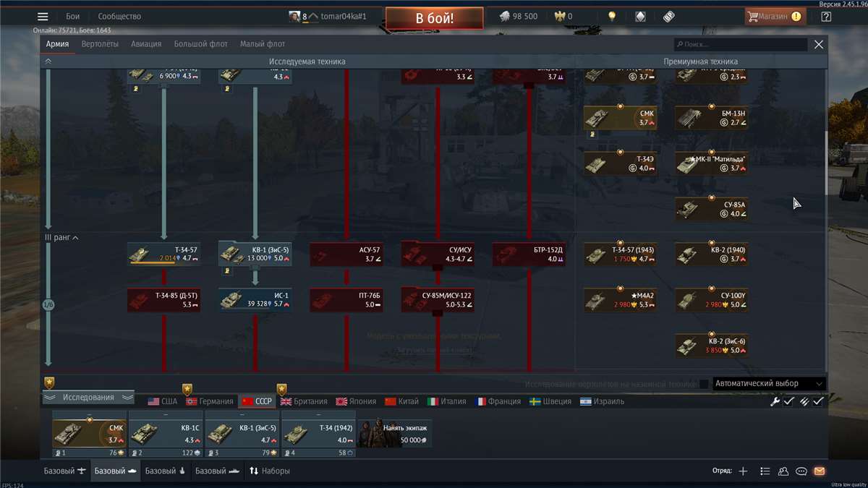Viewport: 868px width, 488px height.
Task: Open the contacts people icon
Action: click(x=783, y=471)
